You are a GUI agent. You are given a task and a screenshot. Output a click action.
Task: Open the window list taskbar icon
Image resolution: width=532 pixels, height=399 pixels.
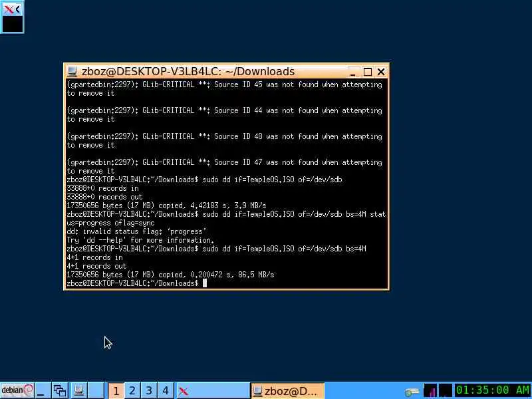point(61,390)
